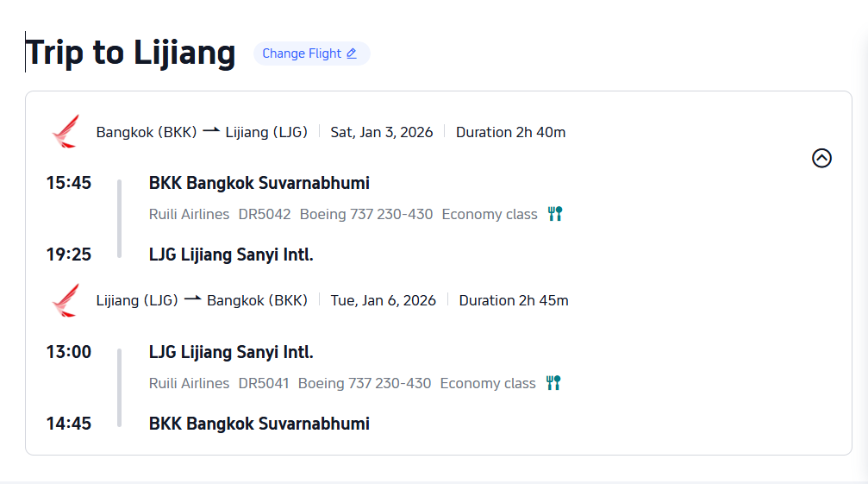Viewport: 868px width, 484px height.
Task: Click flight number DR5042
Action: coord(265,214)
